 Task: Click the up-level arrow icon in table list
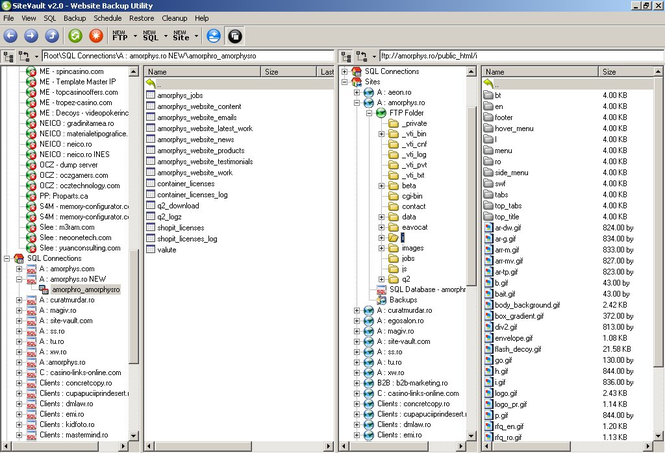click(x=152, y=83)
